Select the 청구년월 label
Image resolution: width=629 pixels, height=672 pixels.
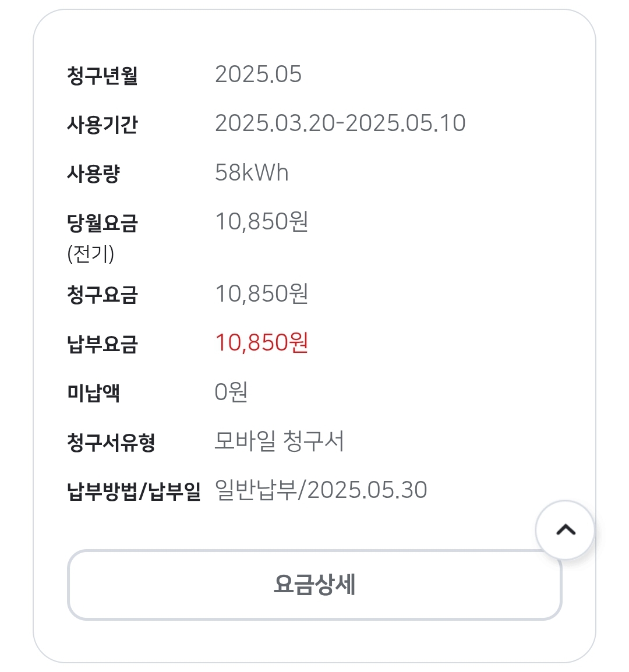click(x=103, y=76)
